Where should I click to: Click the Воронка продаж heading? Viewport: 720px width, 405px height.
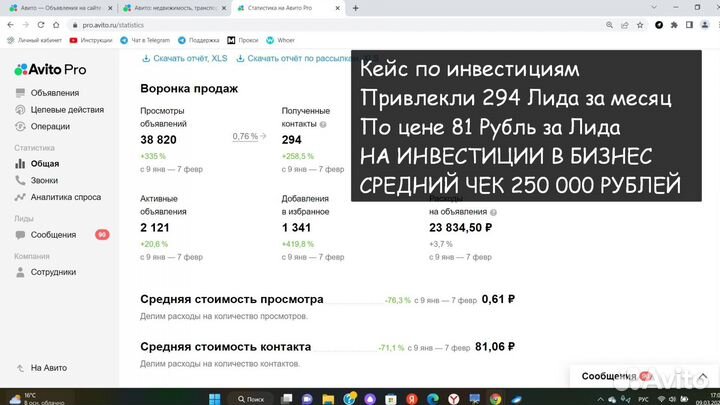[189, 89]
